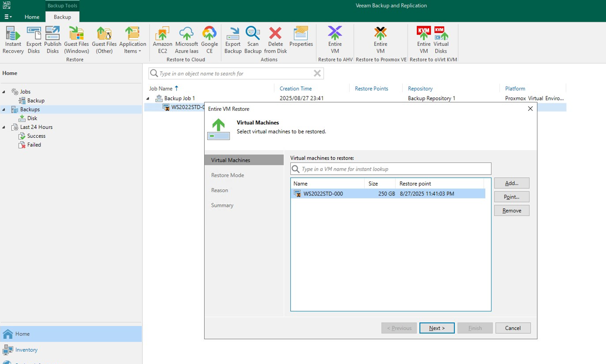Open the Failed sessions node
Image resolution: width=606 pixels, height=364 pixels.
pos(34,145)
